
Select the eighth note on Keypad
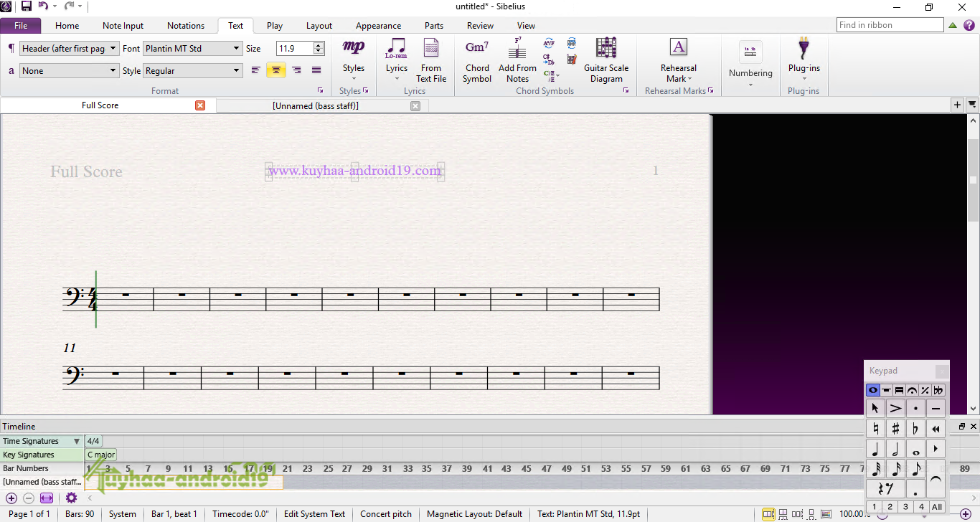(x=915, y=470)
